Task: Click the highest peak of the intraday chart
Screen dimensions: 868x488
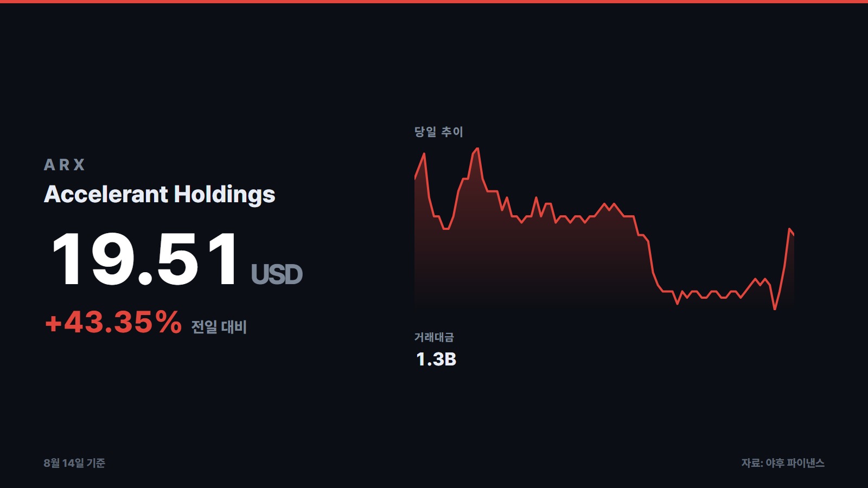Action: click(x=477, y=149)
